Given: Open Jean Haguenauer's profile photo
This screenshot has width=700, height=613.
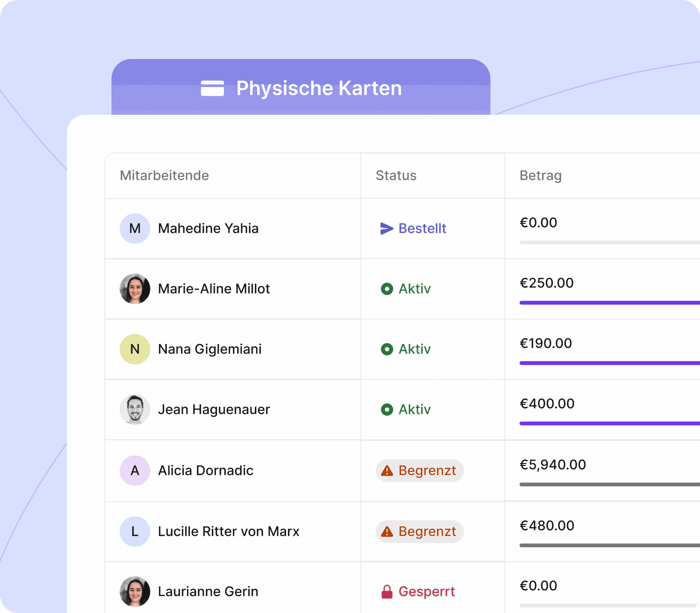Looking at the screenshot, I should (135, 409).
